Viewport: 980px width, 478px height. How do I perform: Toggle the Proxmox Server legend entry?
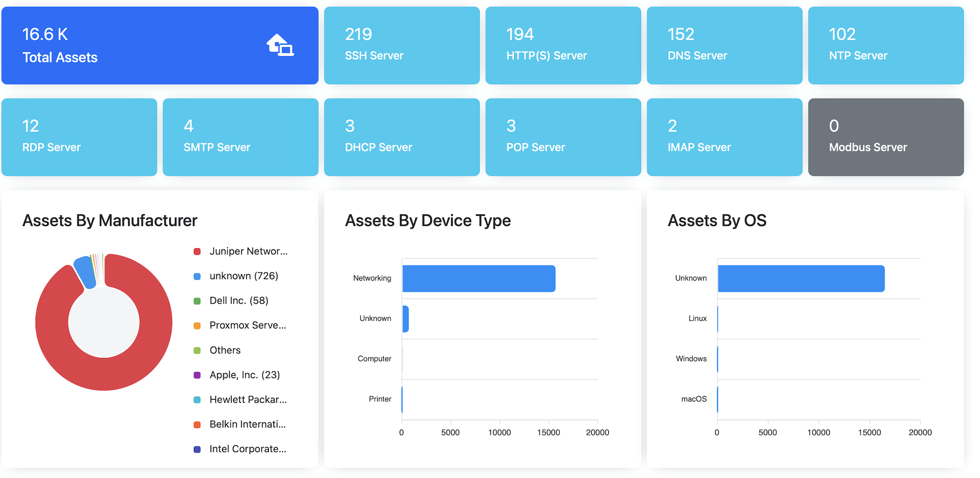point(247,326)
